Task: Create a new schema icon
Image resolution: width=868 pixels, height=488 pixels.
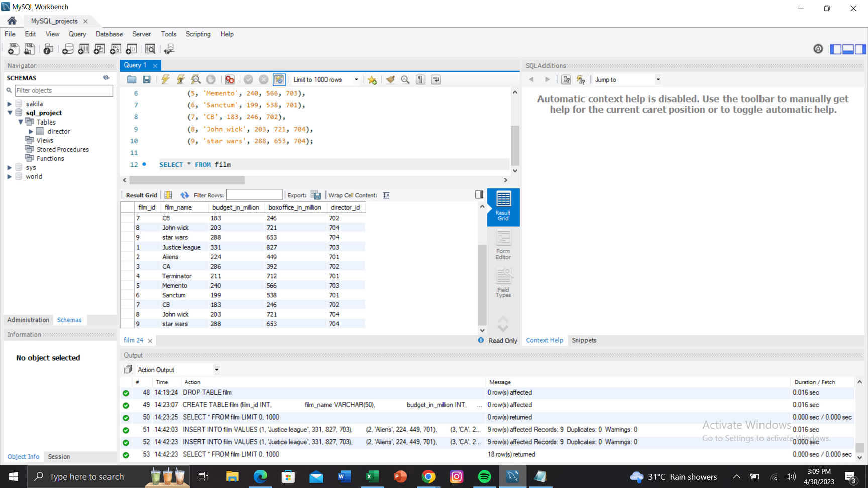Action: (68, 49)
